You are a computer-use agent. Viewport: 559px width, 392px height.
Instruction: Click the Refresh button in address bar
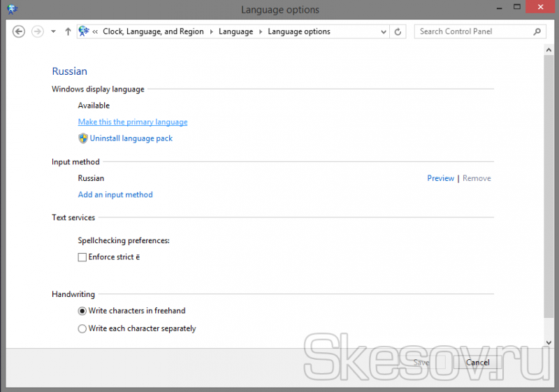click(398, 31)
